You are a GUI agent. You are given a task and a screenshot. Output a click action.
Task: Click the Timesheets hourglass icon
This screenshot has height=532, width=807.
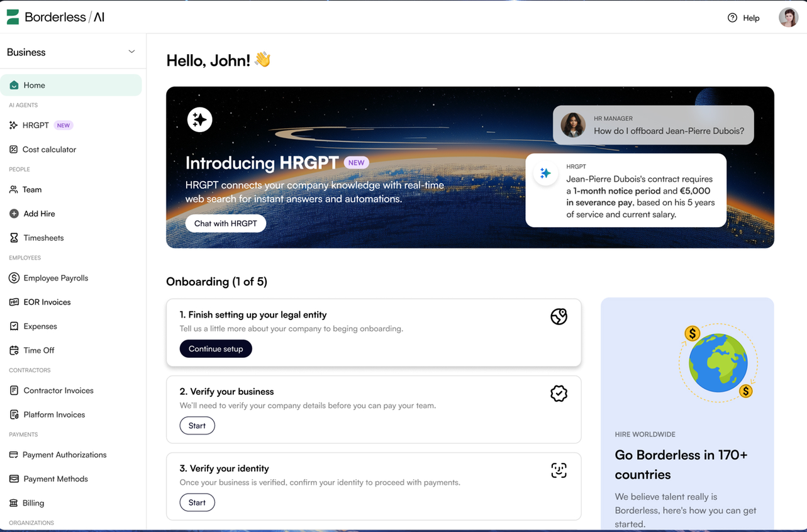pos(14,238)
